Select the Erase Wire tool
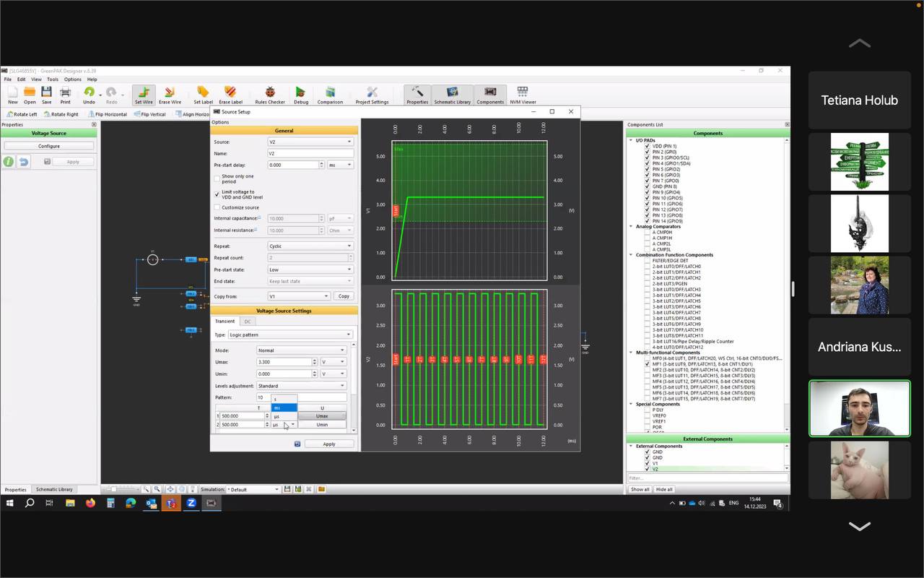Viewport: 924px width, 578px height. click(170, 92)
